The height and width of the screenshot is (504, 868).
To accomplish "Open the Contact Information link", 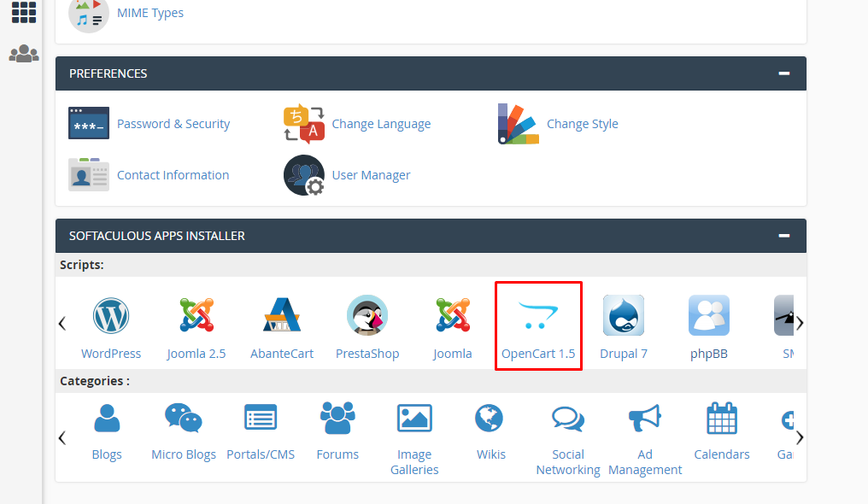I will tap(173, 175).
